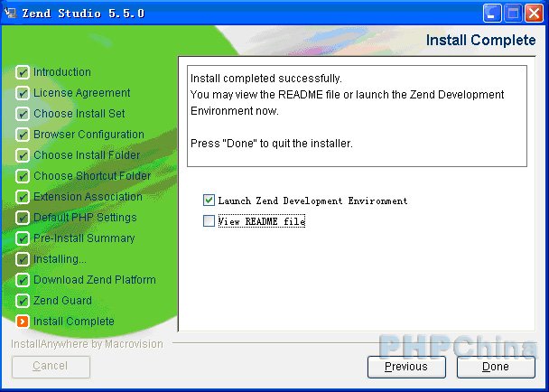The height and width of the screenshot is (392, 549).
Task: Click the Installing... step checkmark icon
Action: 23,259
